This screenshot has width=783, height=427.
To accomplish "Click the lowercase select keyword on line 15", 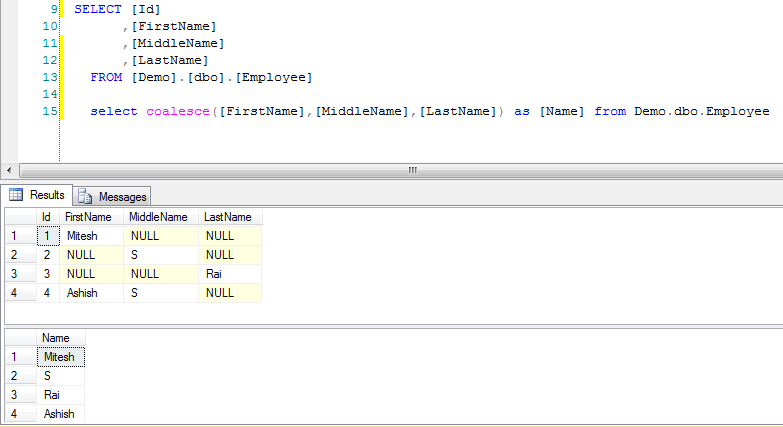I will click(x=114, y=111).
